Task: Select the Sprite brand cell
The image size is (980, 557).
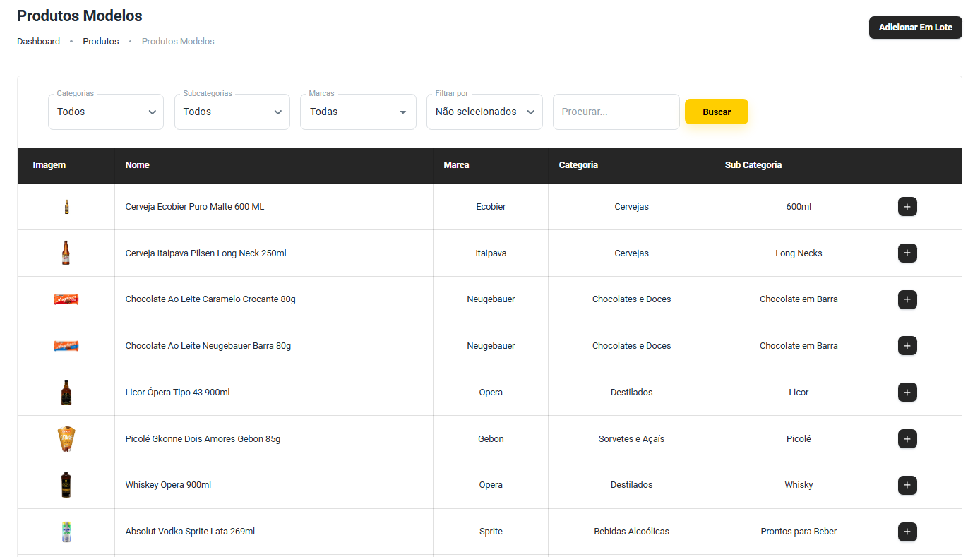Action: [491, 532]
